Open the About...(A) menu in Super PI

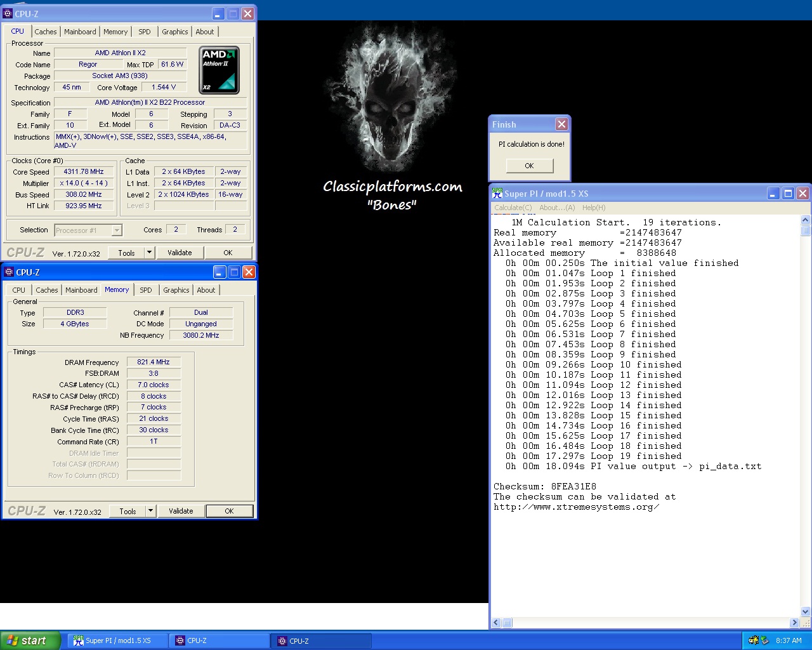557,208
